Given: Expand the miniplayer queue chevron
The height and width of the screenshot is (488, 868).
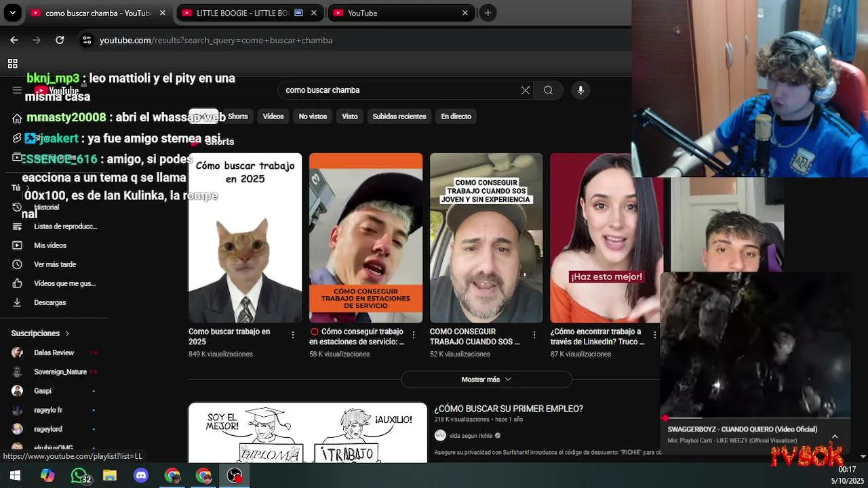Looking at the screenshot, I should point(835,436).
